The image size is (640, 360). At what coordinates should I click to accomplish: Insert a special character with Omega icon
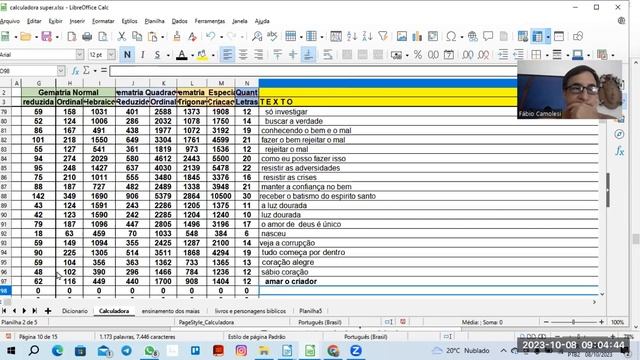[x=451, y=37]
